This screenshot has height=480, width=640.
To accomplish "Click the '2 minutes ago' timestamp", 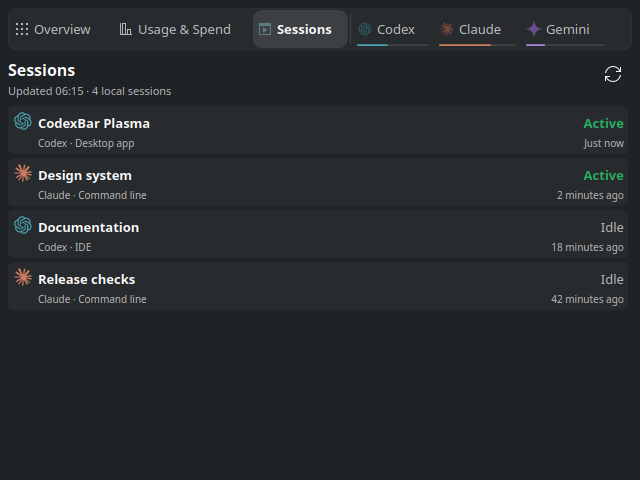I will (x=590, y=195).
